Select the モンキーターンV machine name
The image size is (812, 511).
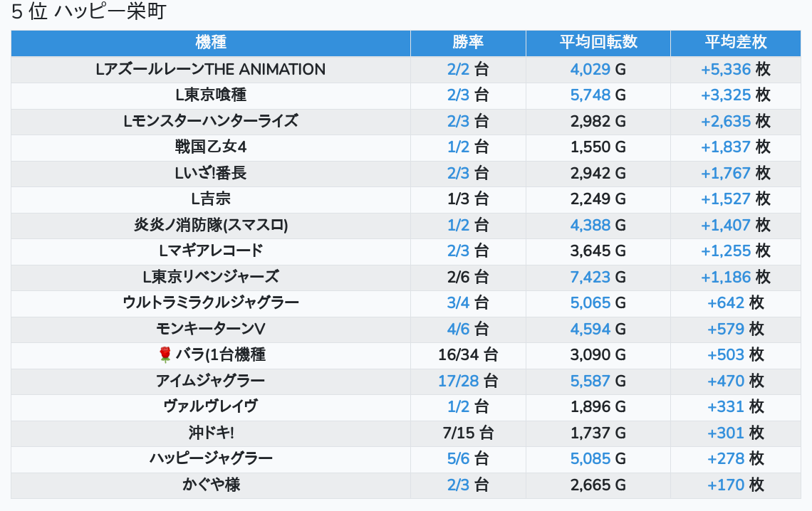pos(211,329)
